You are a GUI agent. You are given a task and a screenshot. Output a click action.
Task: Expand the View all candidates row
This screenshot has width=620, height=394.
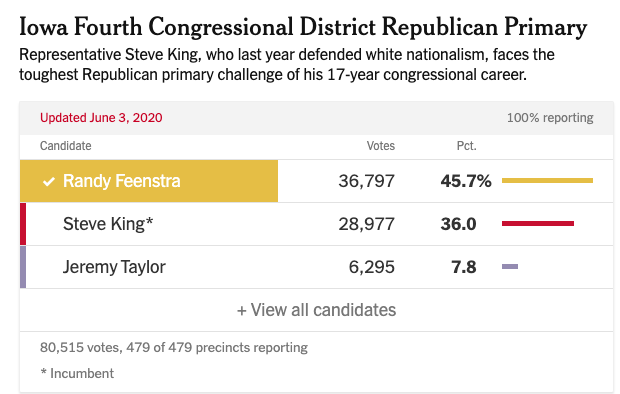pos(316,310)
